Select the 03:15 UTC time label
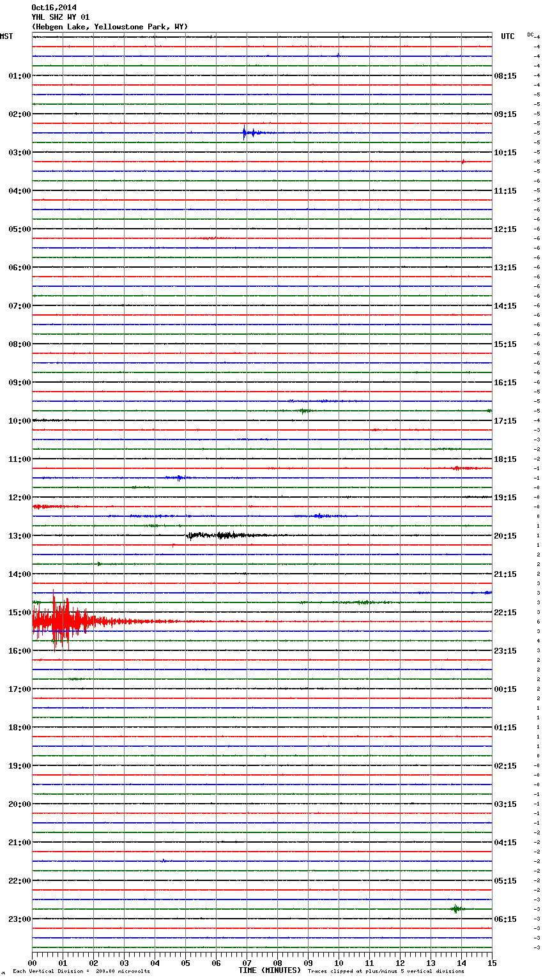 pos(505,804)
